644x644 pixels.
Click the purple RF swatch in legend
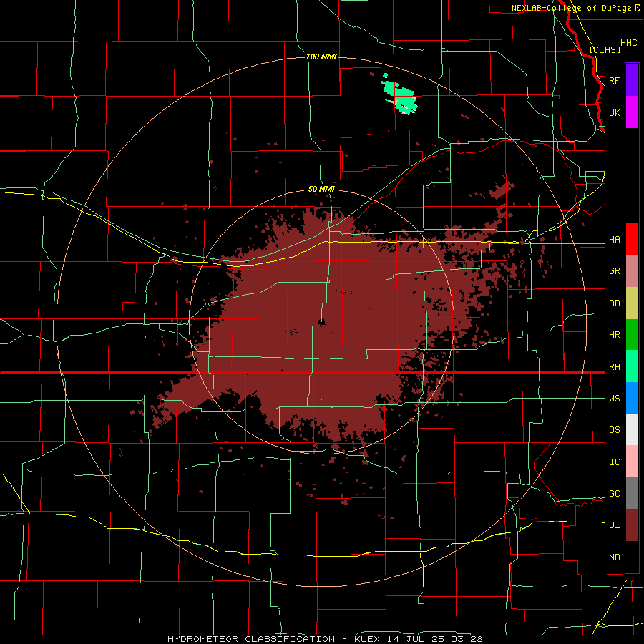pos(632,80)
